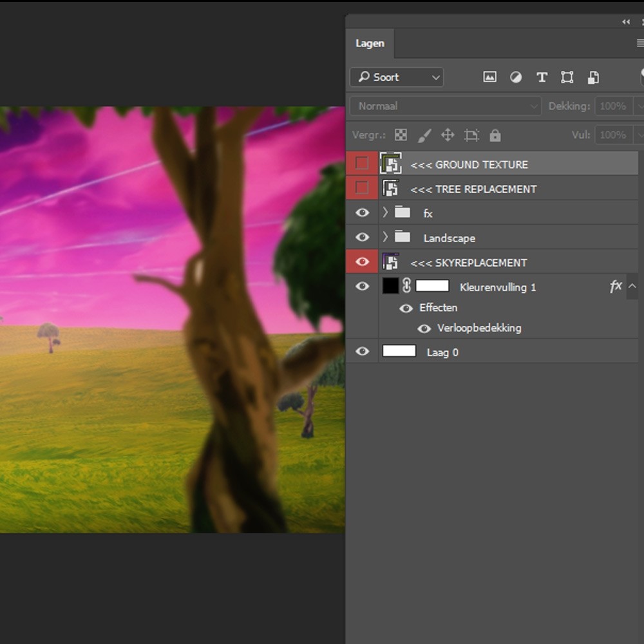Show the TREE REPLACEMENT layer
This screenshot has width=644, height=644.
pyautogui.click(x=362, y=188)
